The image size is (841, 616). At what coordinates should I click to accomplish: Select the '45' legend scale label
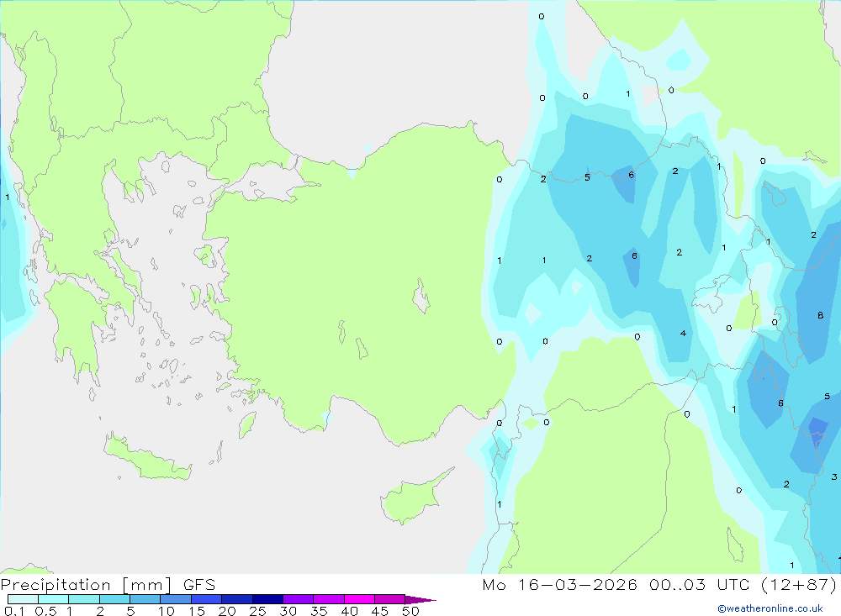380,611
